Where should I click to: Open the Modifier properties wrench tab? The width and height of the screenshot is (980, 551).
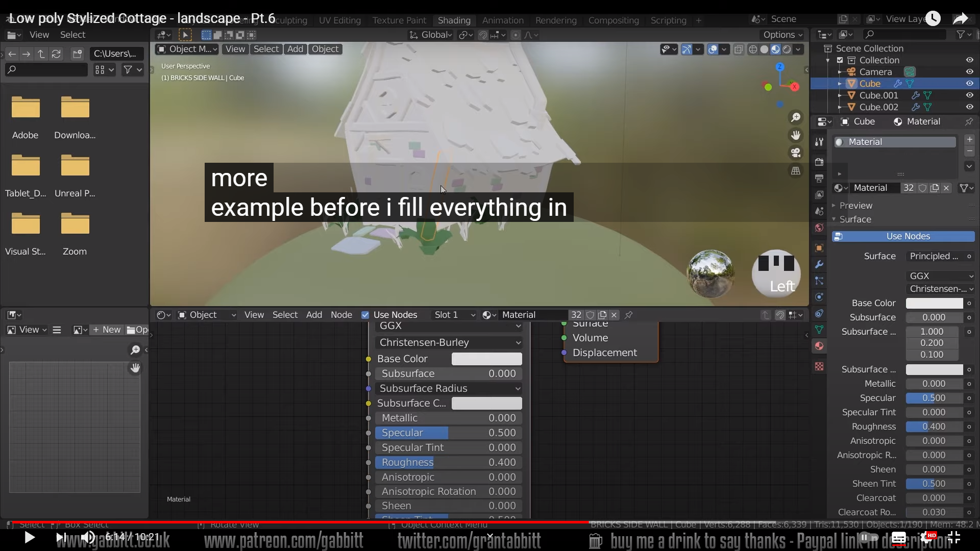pos(819,264)
